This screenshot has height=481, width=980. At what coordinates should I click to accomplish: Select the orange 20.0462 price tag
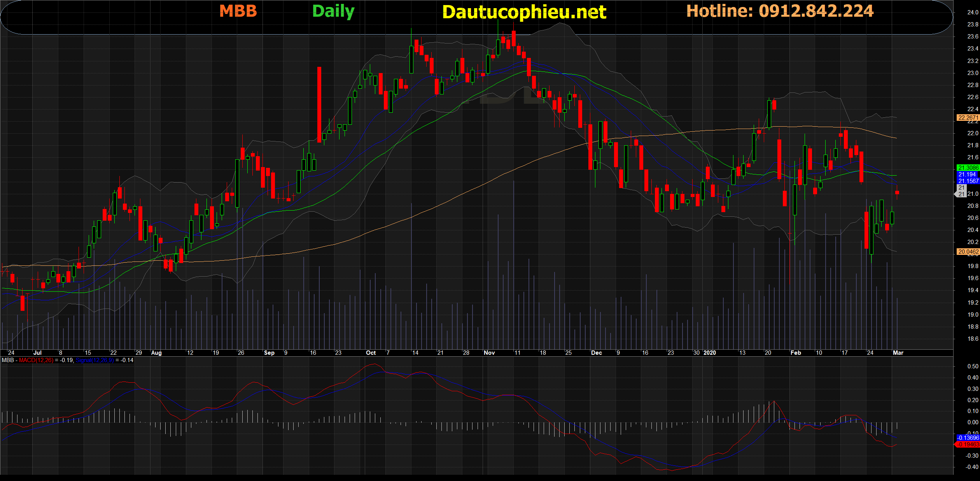point(968,252)
